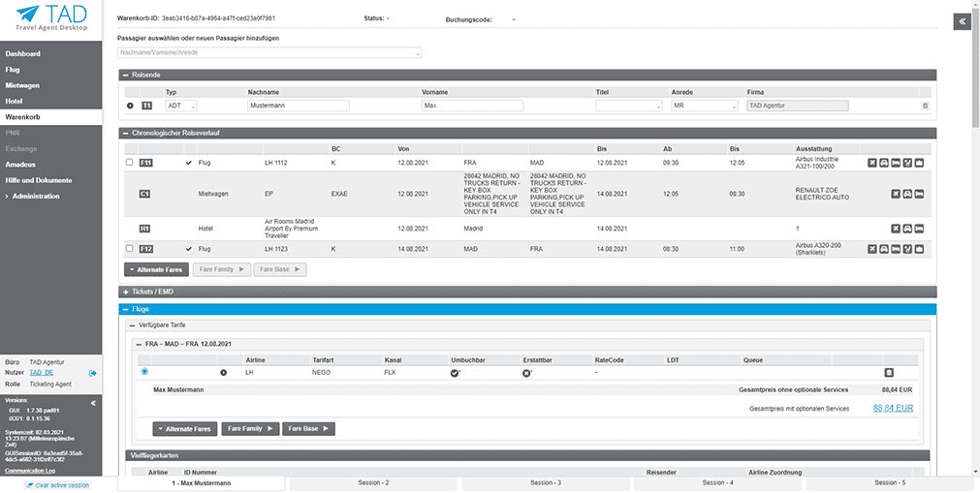This screenshot has width=980, height=493.
Task: Open the 88,84 EUR total price link
Action: [893, 409]
